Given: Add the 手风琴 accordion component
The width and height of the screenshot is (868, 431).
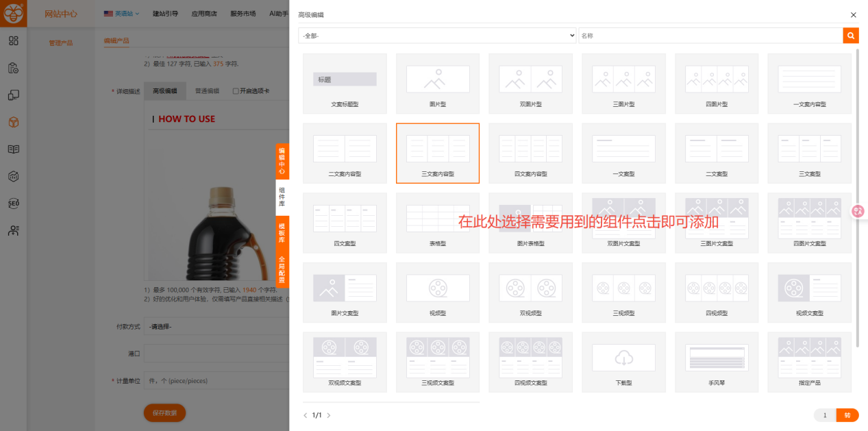Looking at the screenshot, I should coord(717,362).
